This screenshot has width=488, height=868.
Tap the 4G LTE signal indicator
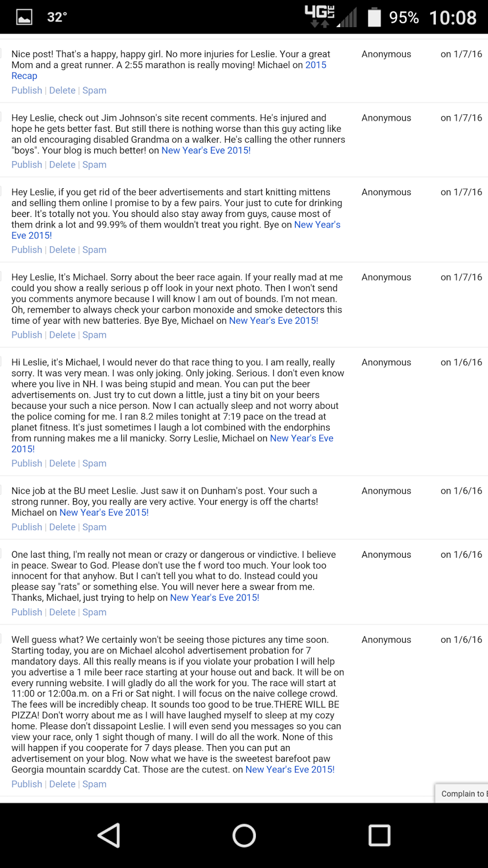(x=319, y=16)
